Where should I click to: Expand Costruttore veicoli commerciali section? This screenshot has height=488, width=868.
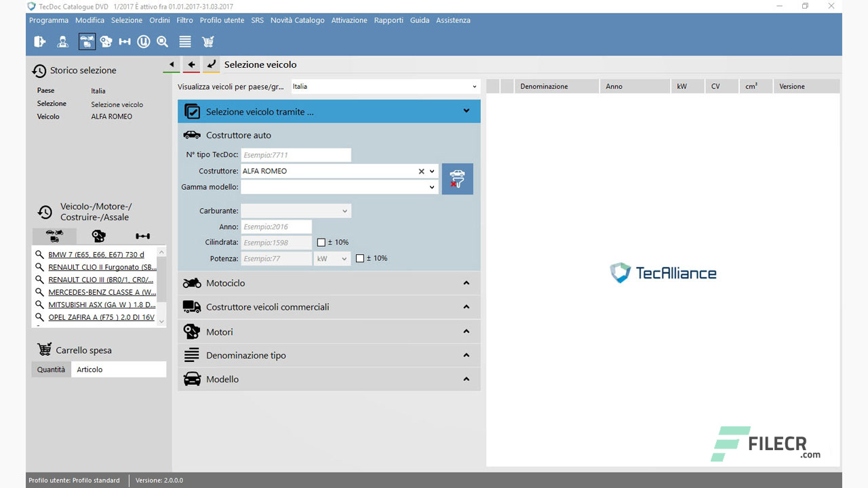pos(466,307)
